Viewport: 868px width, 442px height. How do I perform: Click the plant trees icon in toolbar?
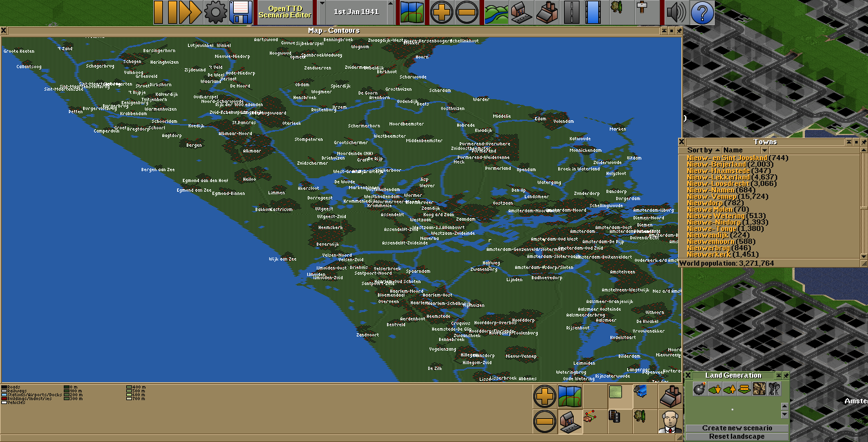[621, 12]
